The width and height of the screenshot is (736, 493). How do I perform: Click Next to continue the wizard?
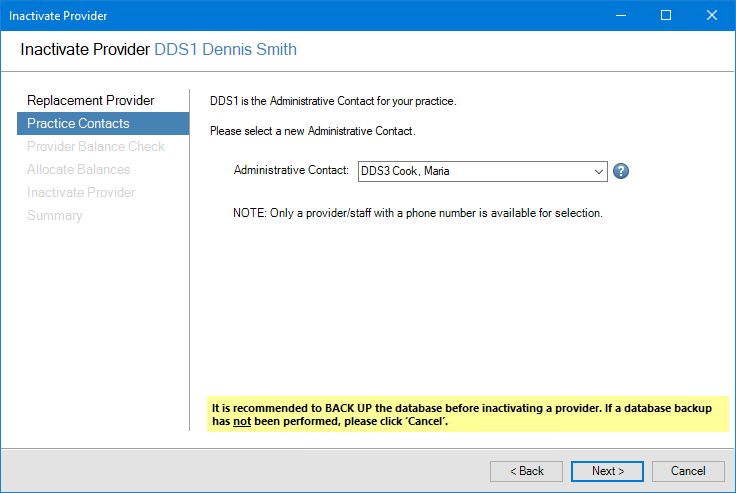click(x=607, y=471)
